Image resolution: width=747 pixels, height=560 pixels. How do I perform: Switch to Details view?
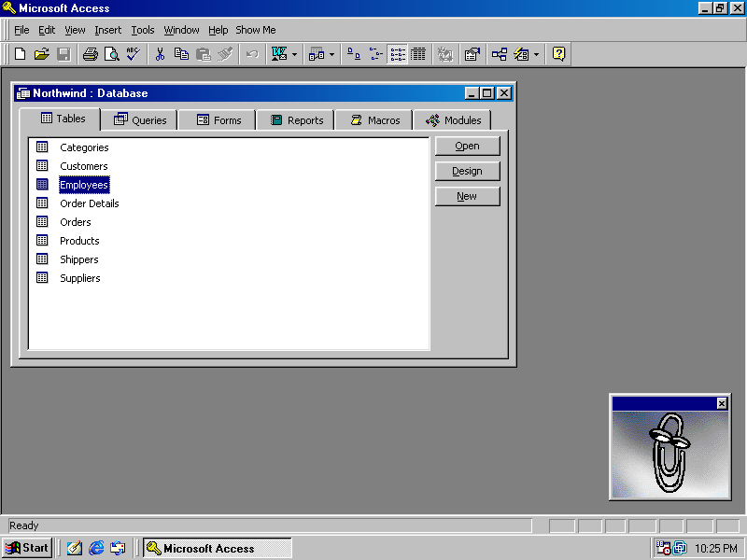click(x=418, y=54)
